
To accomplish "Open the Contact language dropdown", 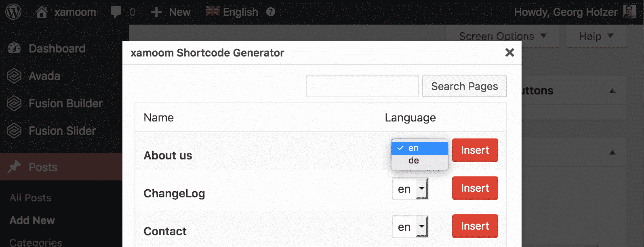I will (x=410, y=227).
